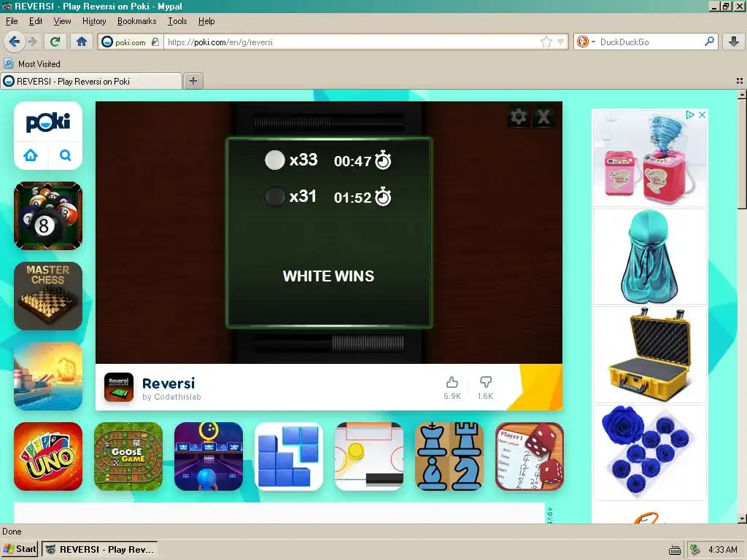This screenshot has width=747, height=560.
Task: Click the WHITE WINS result text
Action: (329, 276)
